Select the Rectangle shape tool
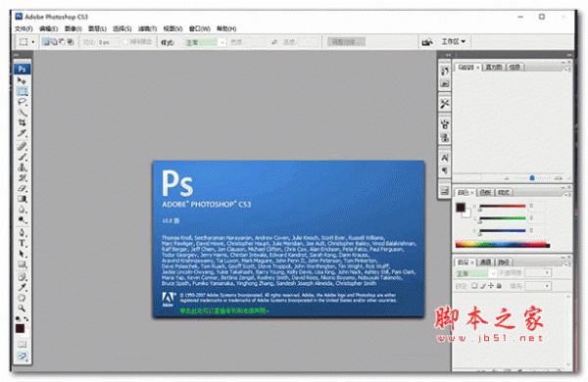 tap(22, 264)
